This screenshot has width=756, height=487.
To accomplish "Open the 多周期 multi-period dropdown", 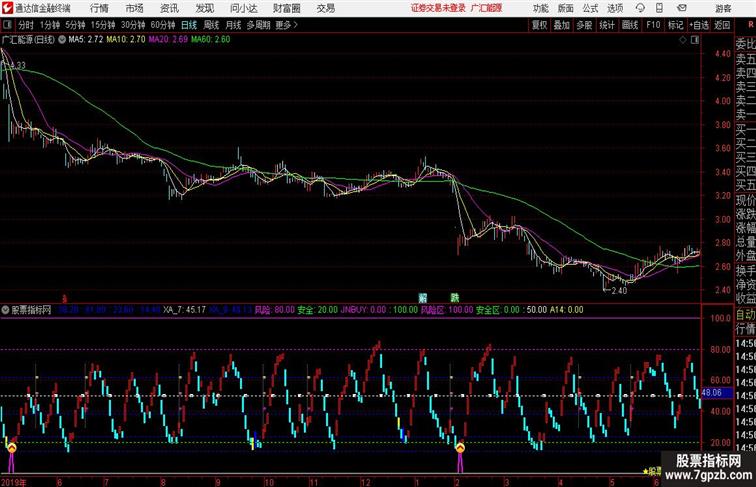I will pos(258,25).
